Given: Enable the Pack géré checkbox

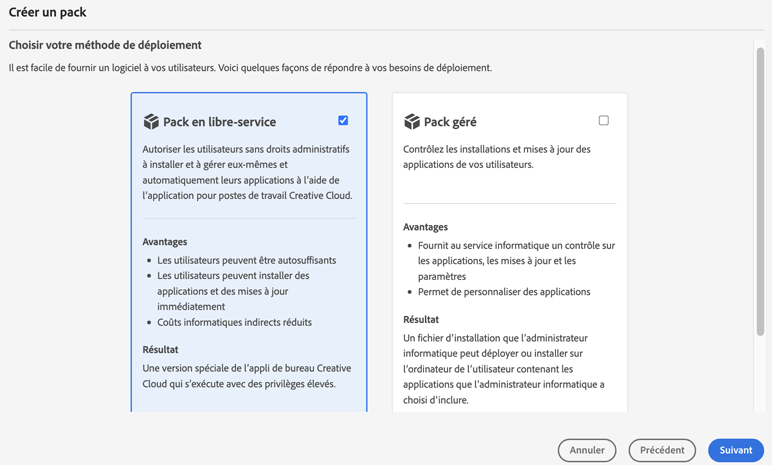Looking at the screenshot, I should (604, 121).
